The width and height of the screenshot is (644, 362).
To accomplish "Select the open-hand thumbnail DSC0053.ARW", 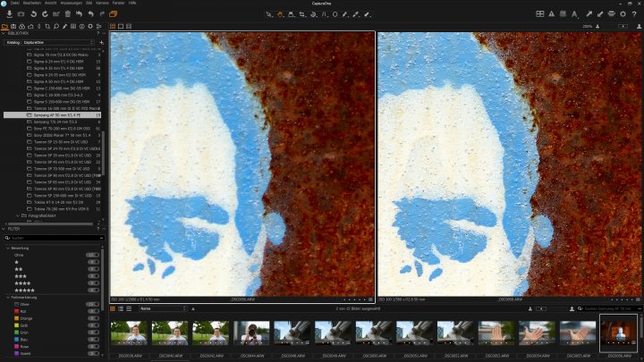I will click(496, 333).
